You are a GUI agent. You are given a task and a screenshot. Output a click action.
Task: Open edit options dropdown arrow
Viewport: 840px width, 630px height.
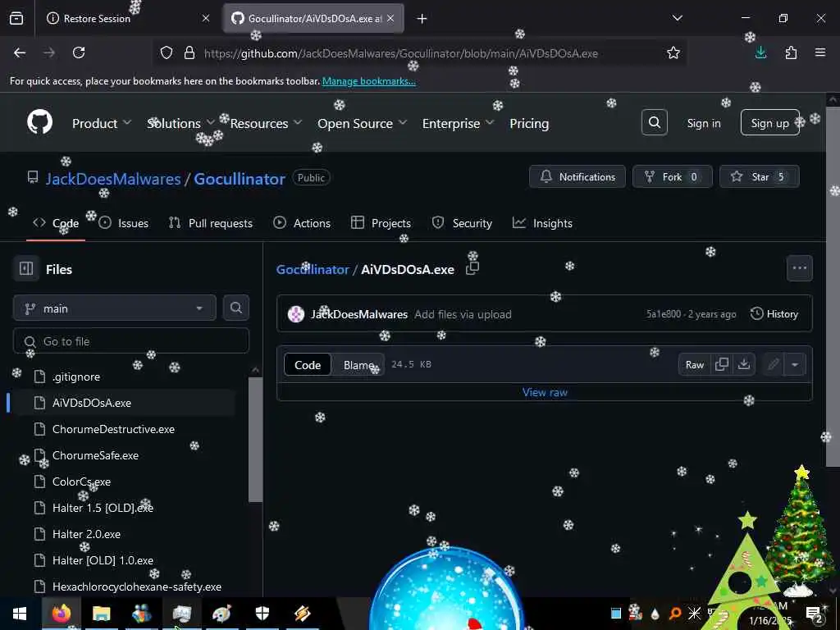click(795, 365)
